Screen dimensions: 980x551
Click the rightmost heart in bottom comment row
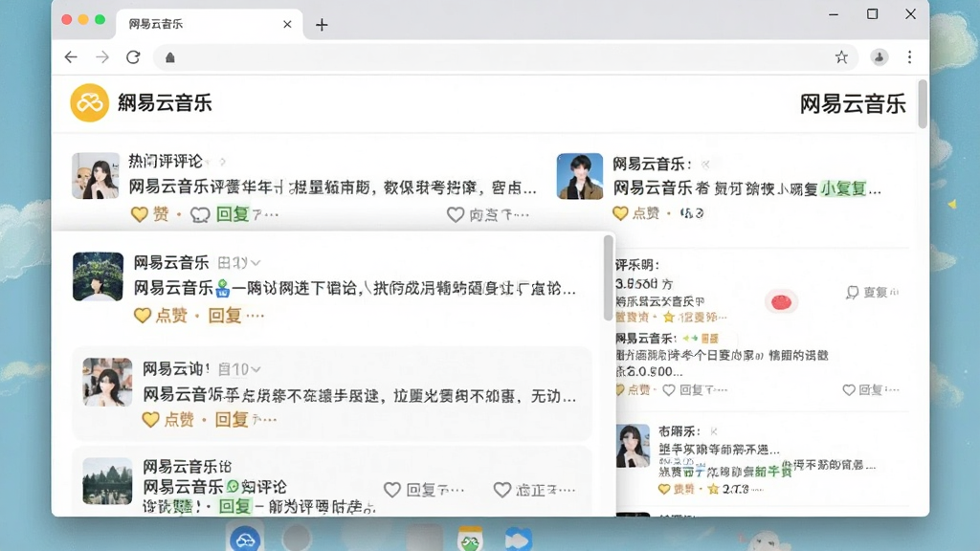pyautogui.click(x=501, y=490)
